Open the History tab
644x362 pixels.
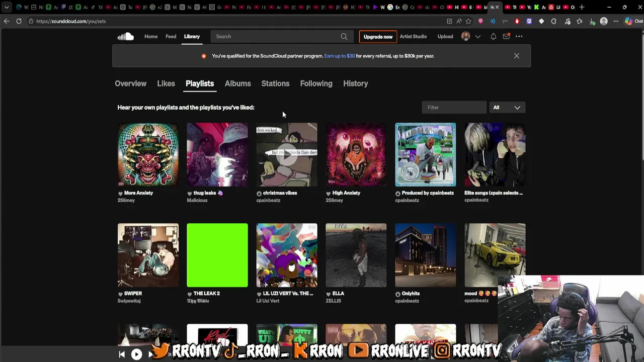pyautogui.click(x=356, y=83)
